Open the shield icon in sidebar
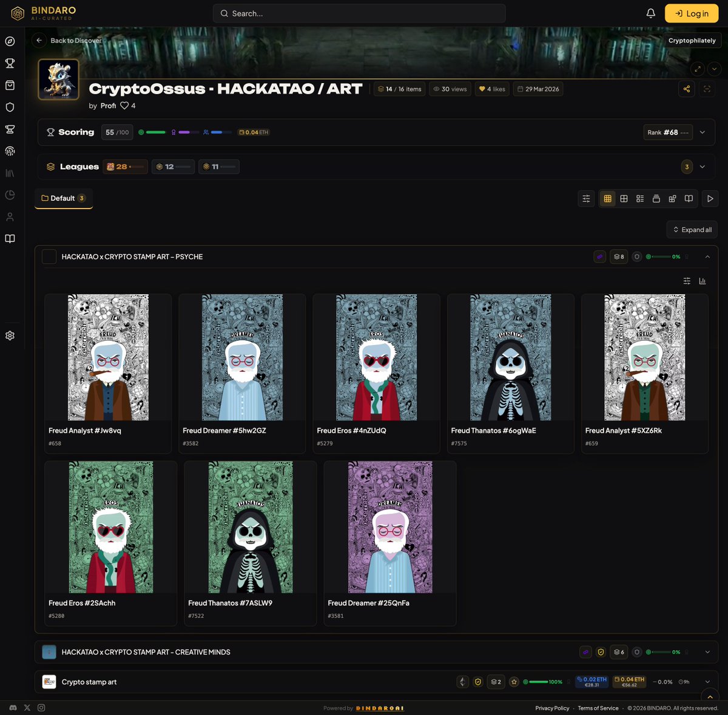Viewport: 728px width, 715px height. point(10,107)
